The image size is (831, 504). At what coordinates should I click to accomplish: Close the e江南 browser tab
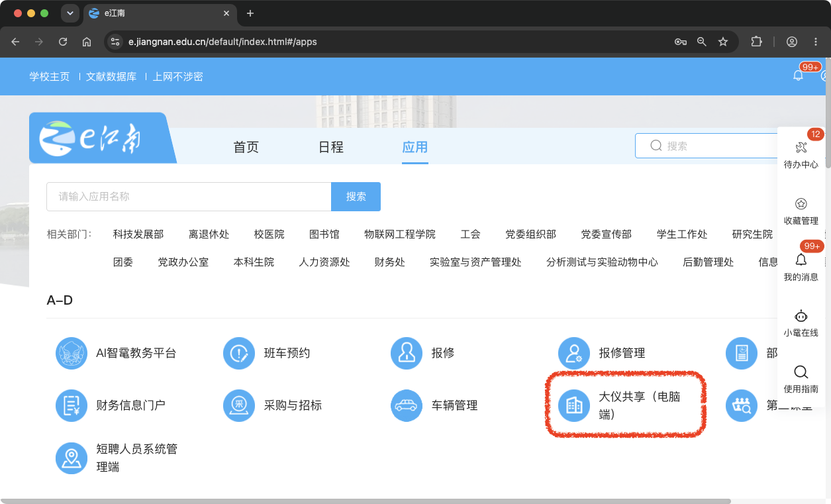click(x=226, y=13)
